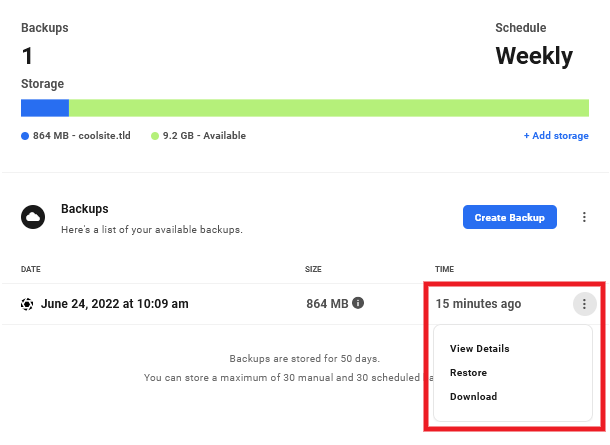This screenshot has height=445, width=610.
Task: Click the DATE column header
Action: pos(31,269)
